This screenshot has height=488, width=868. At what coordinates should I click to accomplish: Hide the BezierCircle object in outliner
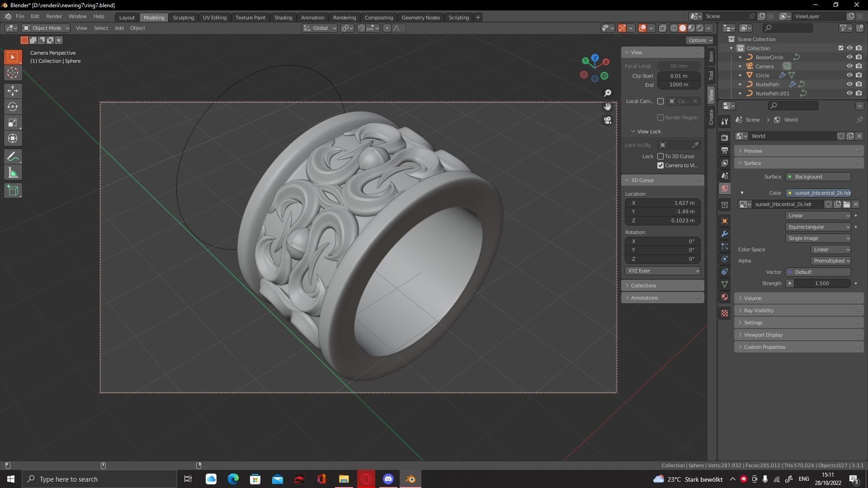pos(849,57)
